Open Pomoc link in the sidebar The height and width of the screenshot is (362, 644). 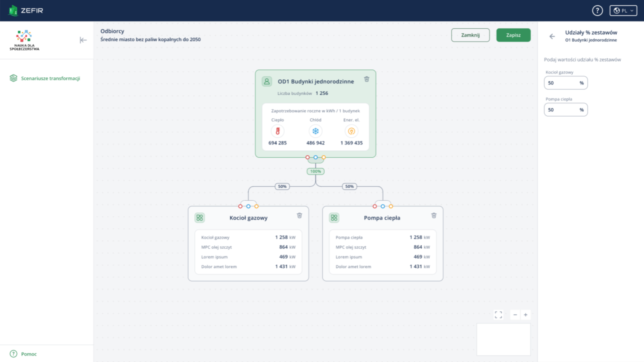(28, 354)
